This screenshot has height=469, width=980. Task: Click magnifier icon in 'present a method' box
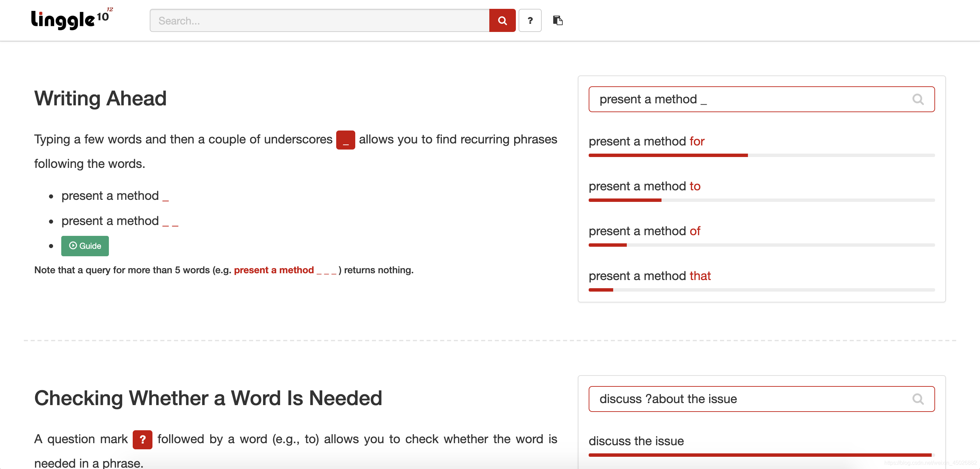tap(918, 99)
